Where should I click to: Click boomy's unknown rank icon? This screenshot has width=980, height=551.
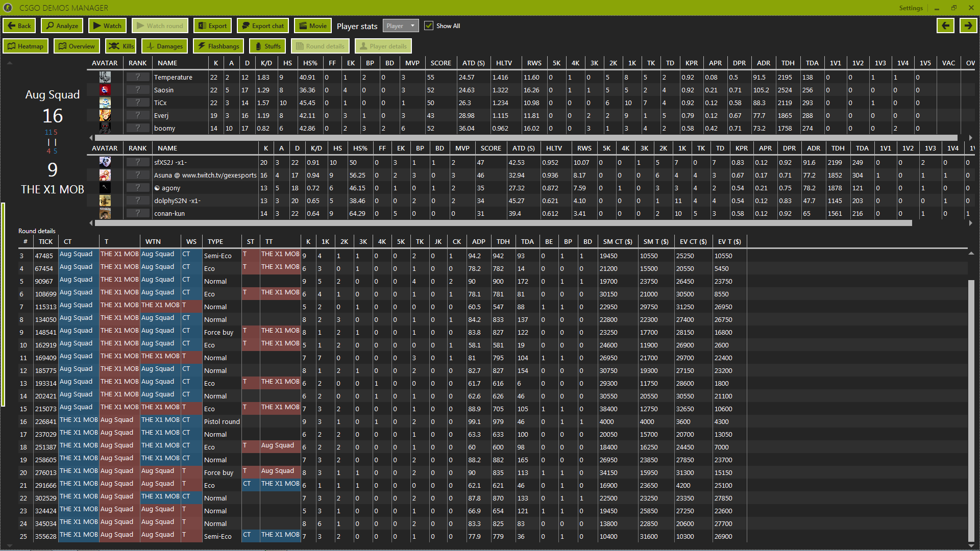coord(137,128)
